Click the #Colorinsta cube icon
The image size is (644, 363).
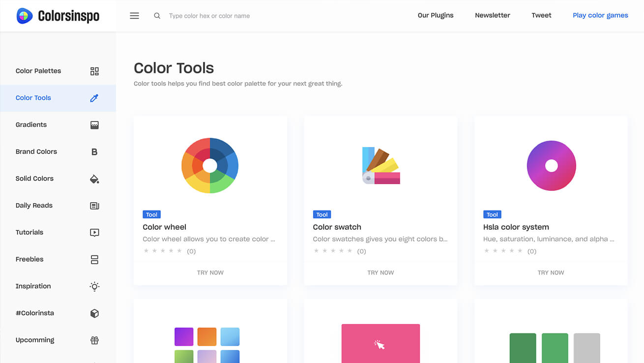(94, 313)
